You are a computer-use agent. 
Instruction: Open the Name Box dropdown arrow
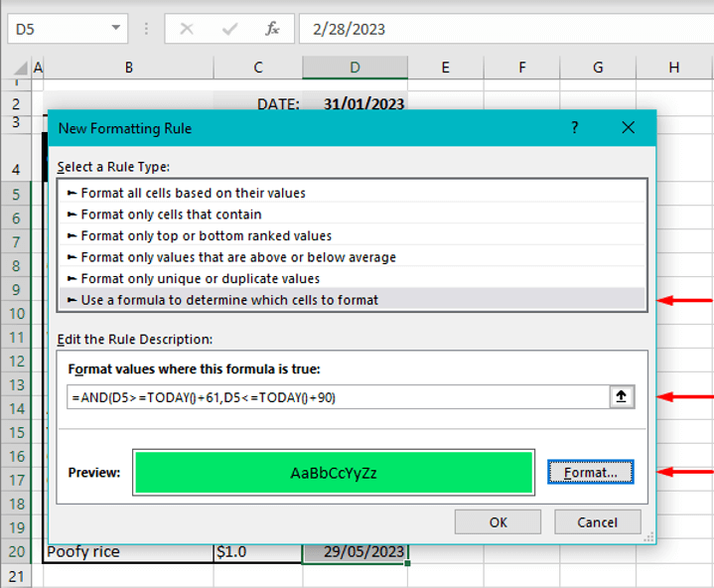click(x=118, y=29)
